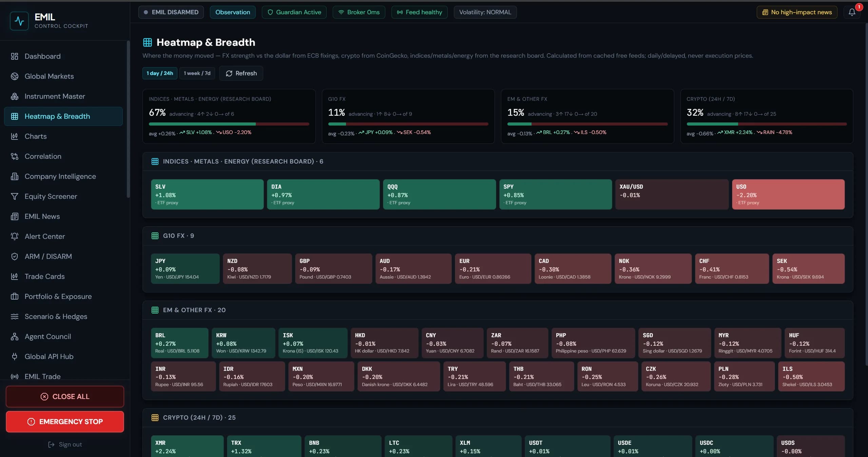Click the Global Markets globe icon
The height and width of the screenshot is (457, 868).
tap(14, 76)
